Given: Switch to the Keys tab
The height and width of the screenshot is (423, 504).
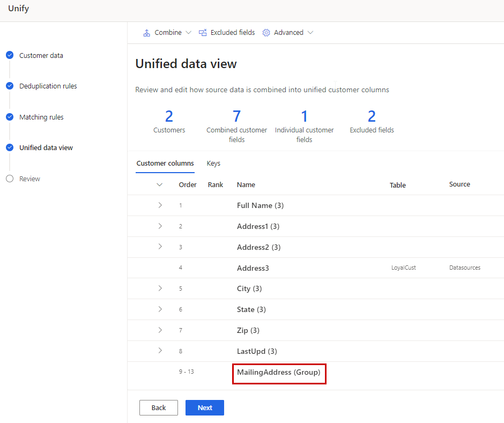Looking at the screenshot, I should 213,164.
